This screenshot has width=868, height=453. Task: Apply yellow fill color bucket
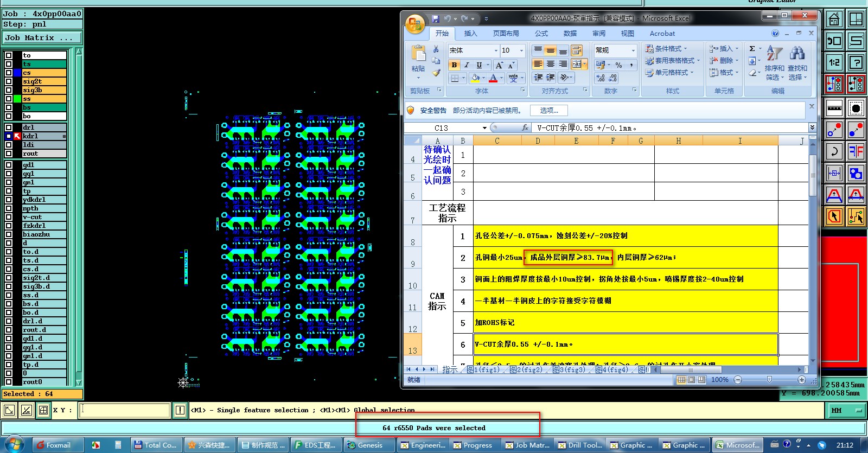tap(475, 78)
